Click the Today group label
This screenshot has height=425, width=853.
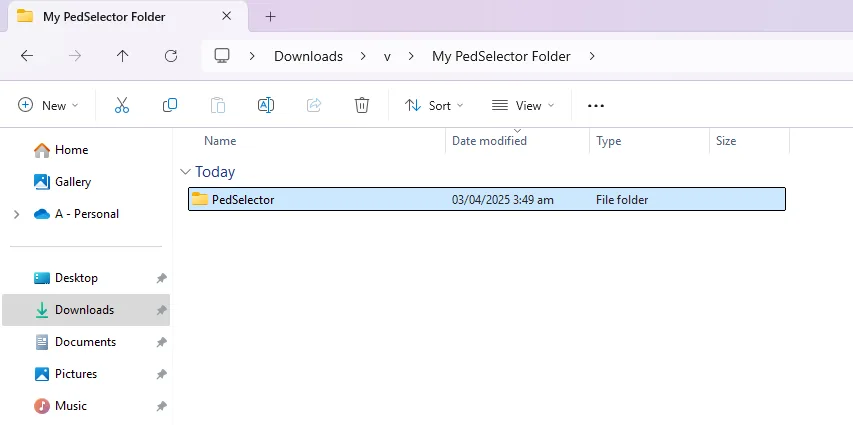(x=215, y=172)
